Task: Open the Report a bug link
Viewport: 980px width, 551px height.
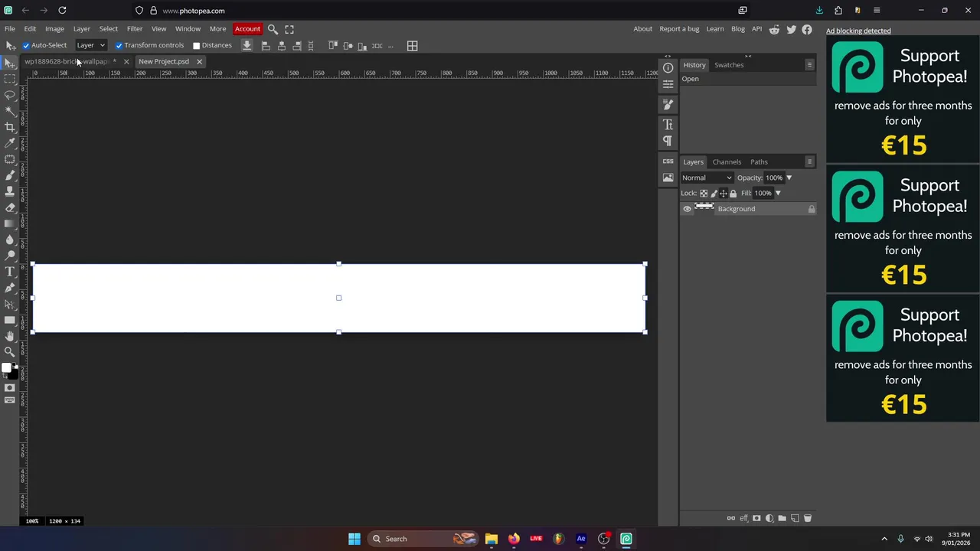Action: pos(679,29)
